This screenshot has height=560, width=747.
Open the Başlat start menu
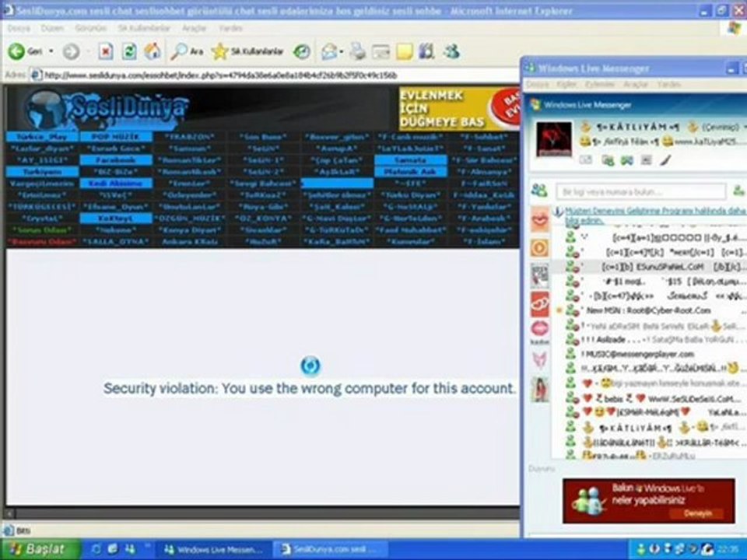pos(39,549)
